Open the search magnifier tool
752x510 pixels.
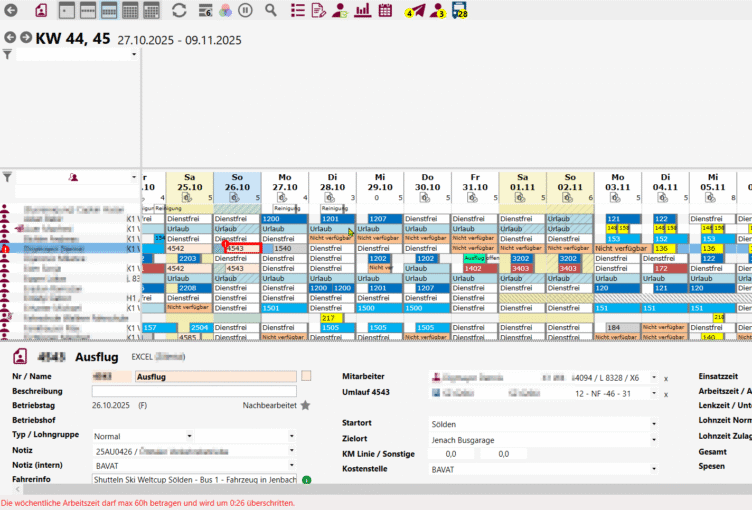[271, 10]
